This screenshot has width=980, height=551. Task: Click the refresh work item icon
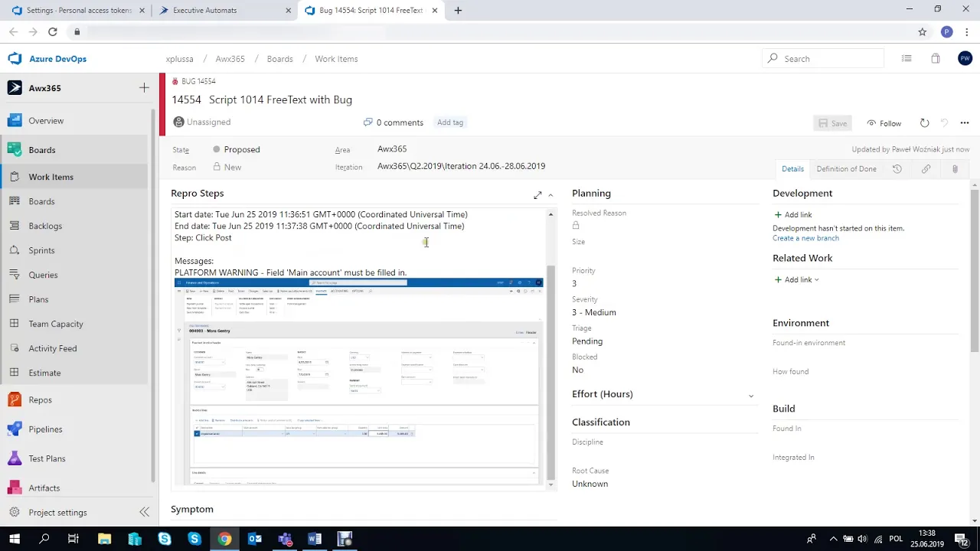tap(924, 122)
